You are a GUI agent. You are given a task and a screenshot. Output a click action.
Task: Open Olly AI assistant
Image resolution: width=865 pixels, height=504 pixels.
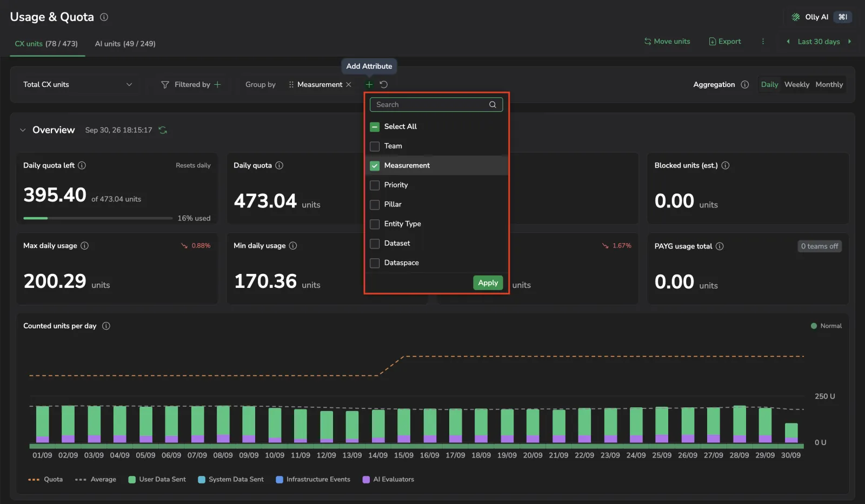pos(821,17)
